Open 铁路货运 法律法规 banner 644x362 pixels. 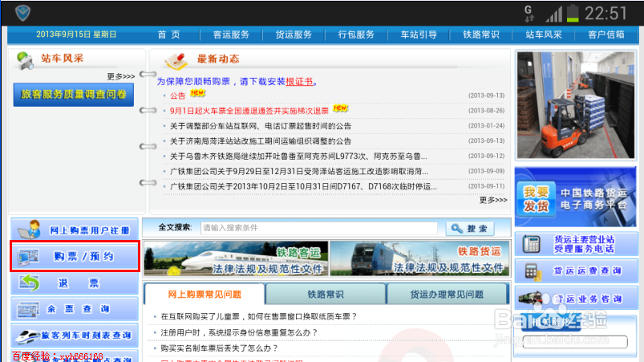[419, 258]
